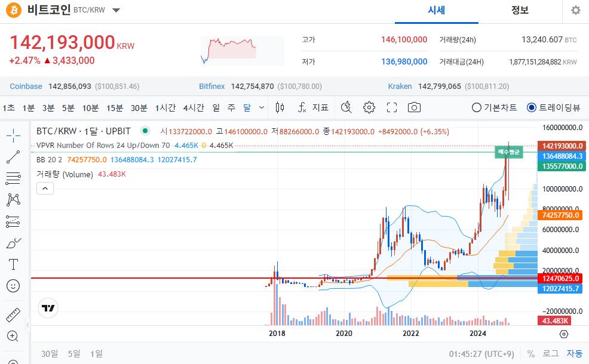
Task: Select the price forecast tool
Action: pos(13,221)
